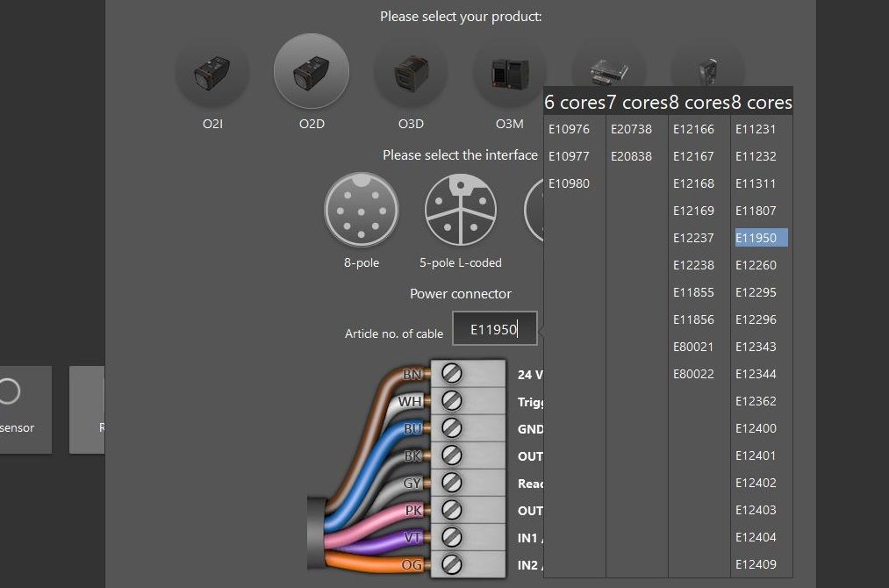The image size is (889, 588).
Task: Choose the 5-pole L-coded interface
Action: (461, 211)
